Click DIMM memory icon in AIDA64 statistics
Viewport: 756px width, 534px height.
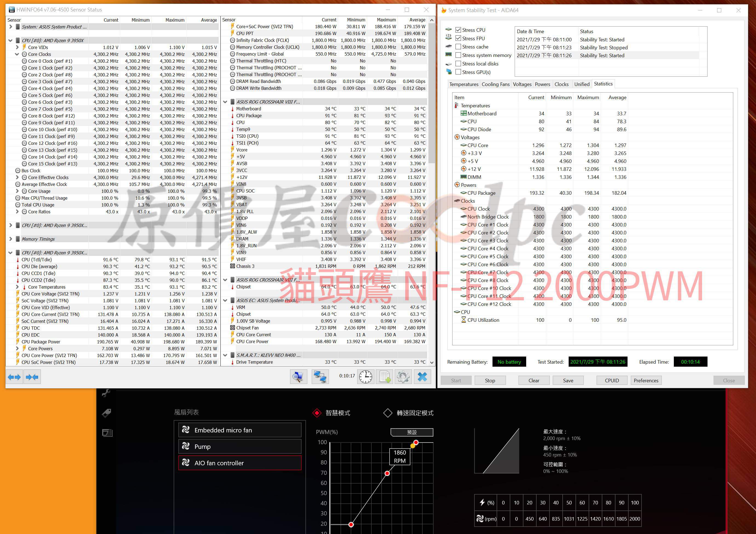(x=464, y=177)
